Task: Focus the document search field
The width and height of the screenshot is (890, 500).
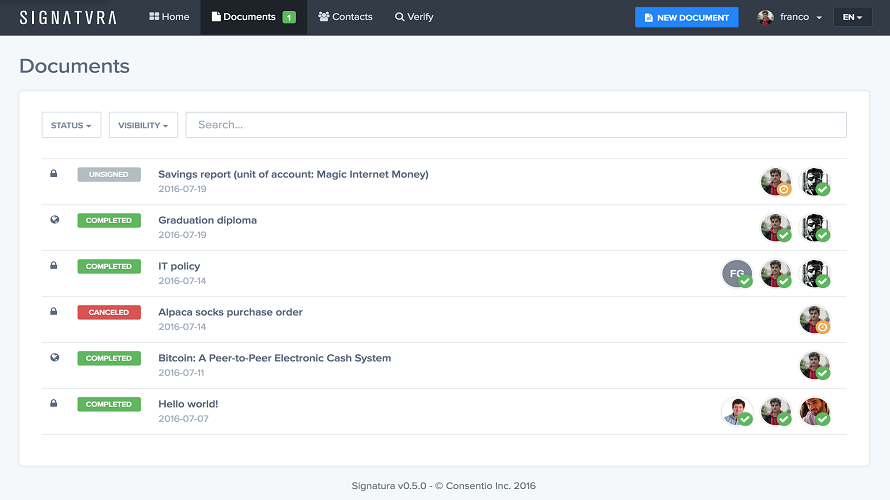Action: tap(516, 125)
